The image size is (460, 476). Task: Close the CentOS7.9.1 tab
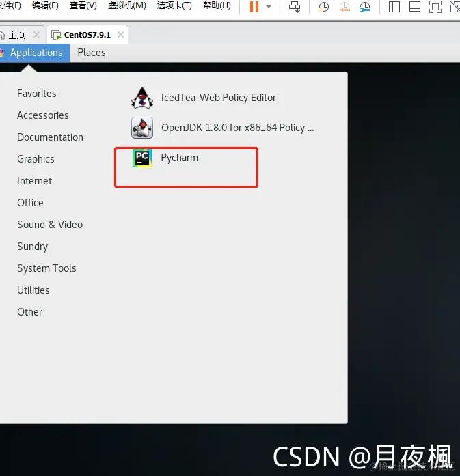[120, 35]
